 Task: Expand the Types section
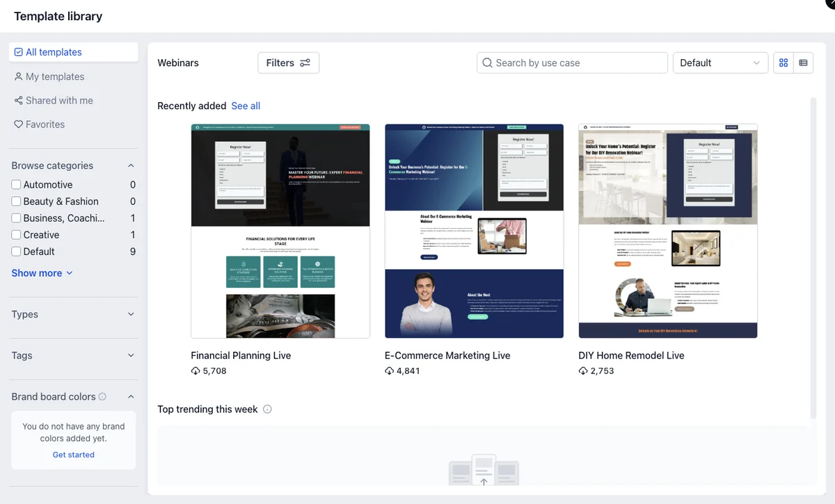(x=131, y=314)
